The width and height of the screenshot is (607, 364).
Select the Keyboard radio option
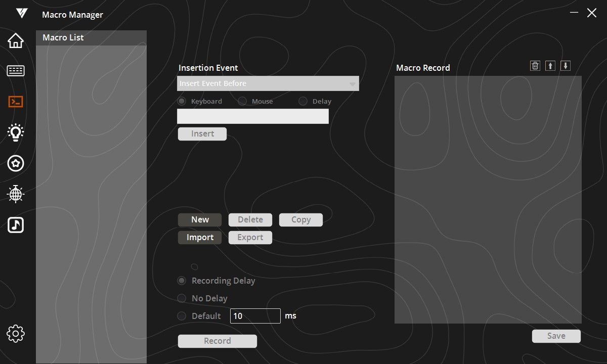[x=182, y=101]
